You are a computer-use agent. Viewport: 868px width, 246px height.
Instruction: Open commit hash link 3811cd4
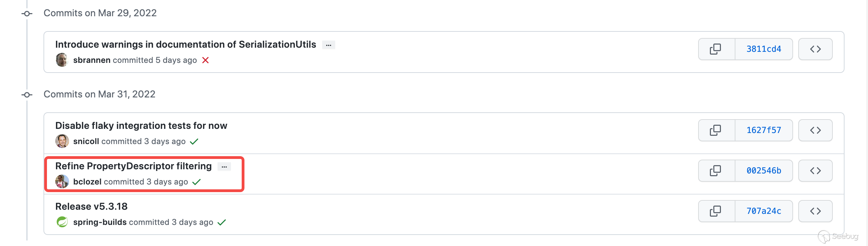click(764, 49)
